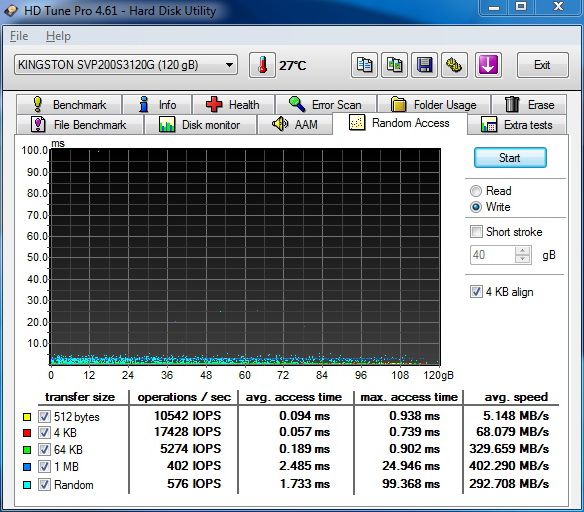The image size is (584, 512).
Task: Toggle the 4 KB align checkbox
Action: (x=476, y=292)
